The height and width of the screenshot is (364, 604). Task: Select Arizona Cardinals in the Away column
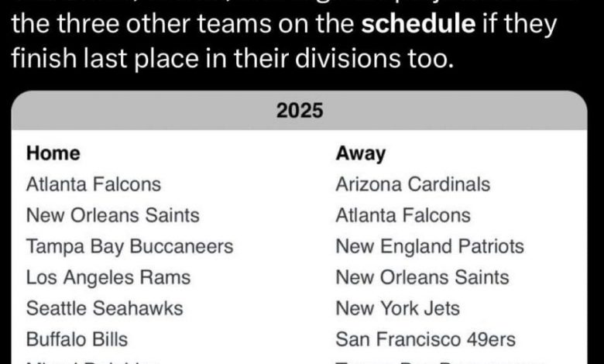point(413,184)
